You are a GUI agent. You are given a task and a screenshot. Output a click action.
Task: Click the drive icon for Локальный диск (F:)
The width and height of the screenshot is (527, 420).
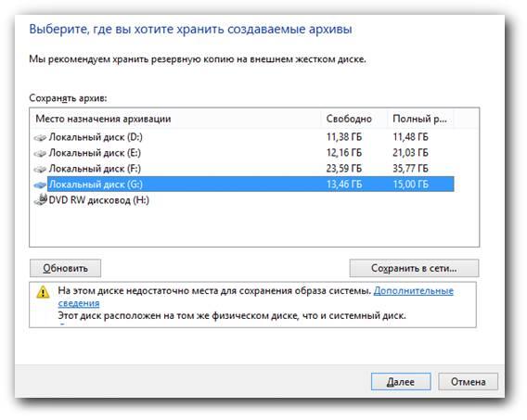click(x=40, y=170)
